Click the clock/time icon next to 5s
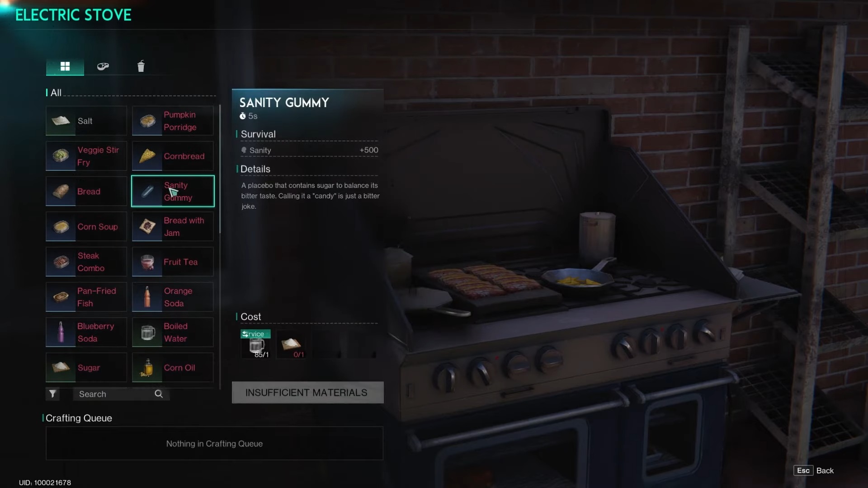The height and width of the screenshot is (488, 868). coord(243,116)
